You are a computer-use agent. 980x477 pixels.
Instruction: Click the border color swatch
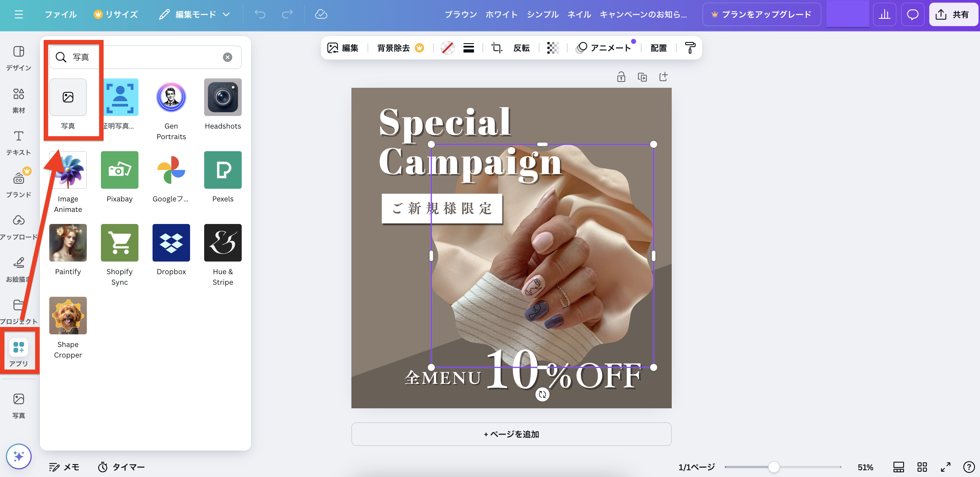tap(447, 48)
